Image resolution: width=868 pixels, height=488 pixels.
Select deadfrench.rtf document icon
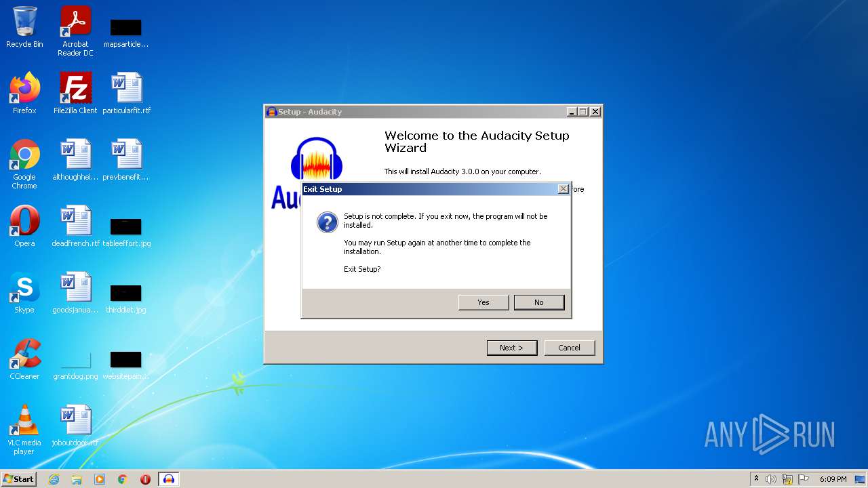point(75,226)
